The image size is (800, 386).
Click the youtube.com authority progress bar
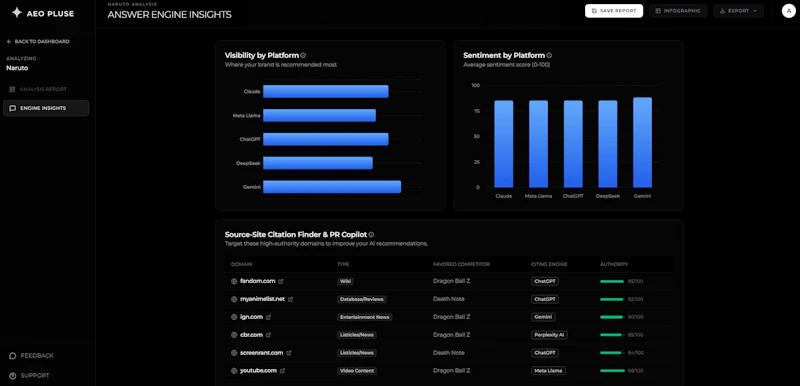612,371
